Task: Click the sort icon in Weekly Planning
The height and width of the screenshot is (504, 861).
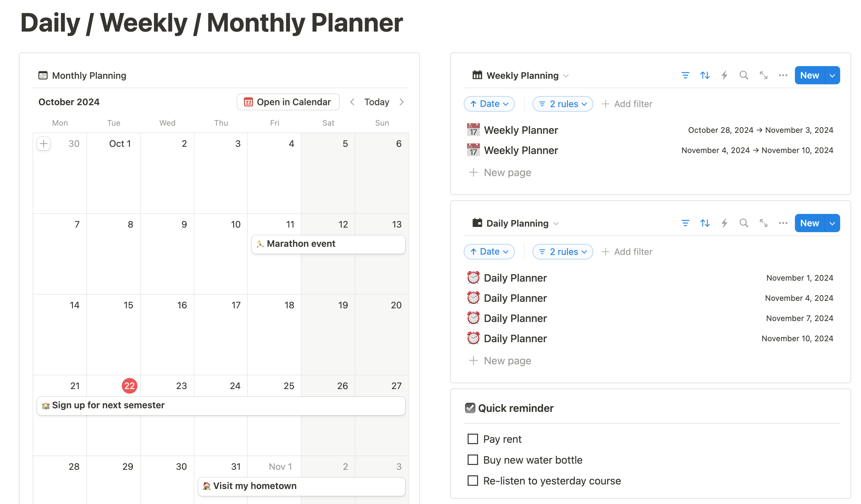Action: [704, 75]
